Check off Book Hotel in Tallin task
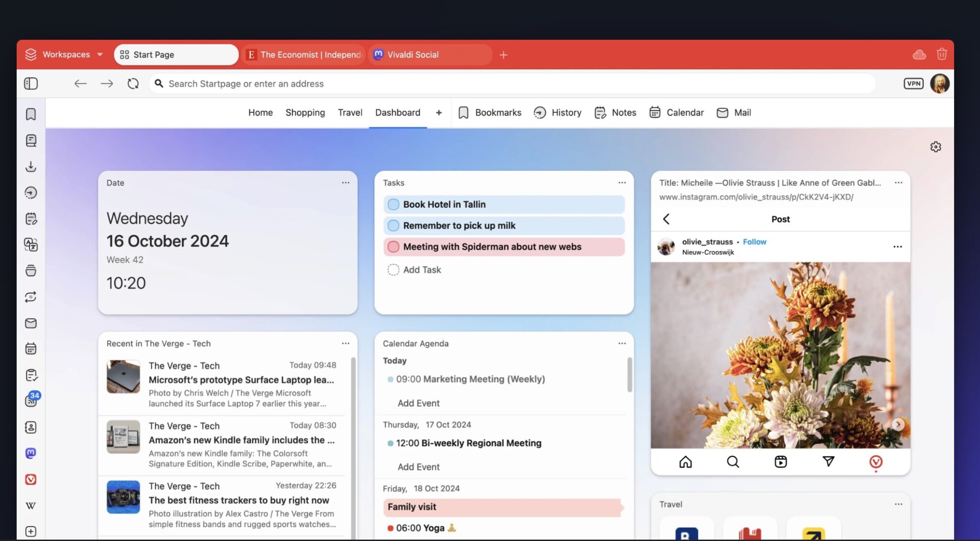This screenshot has width=980, height=541. click(x=393, y=205)
